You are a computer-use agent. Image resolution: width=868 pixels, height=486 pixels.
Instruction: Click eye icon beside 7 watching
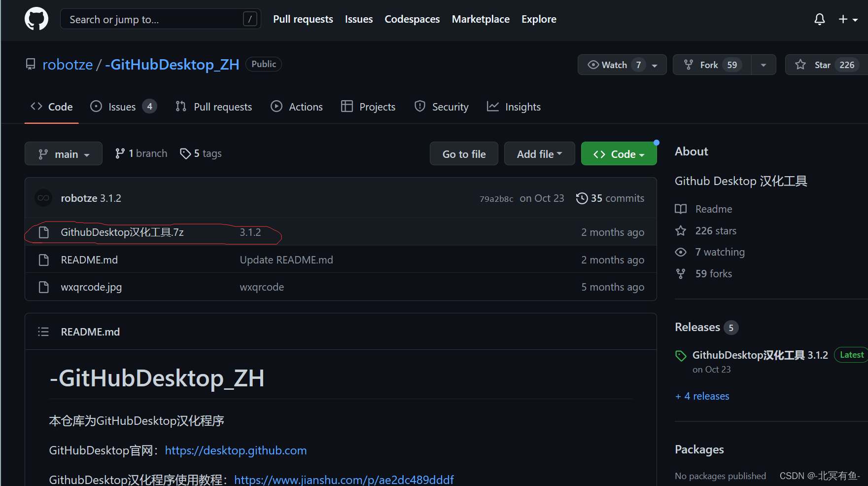[x=681, y=252]
